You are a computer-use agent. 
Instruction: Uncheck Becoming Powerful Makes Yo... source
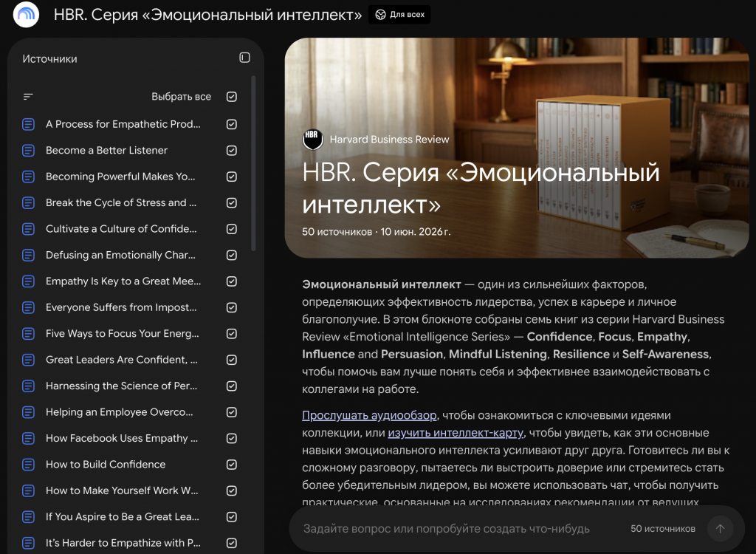click(231, 177)
